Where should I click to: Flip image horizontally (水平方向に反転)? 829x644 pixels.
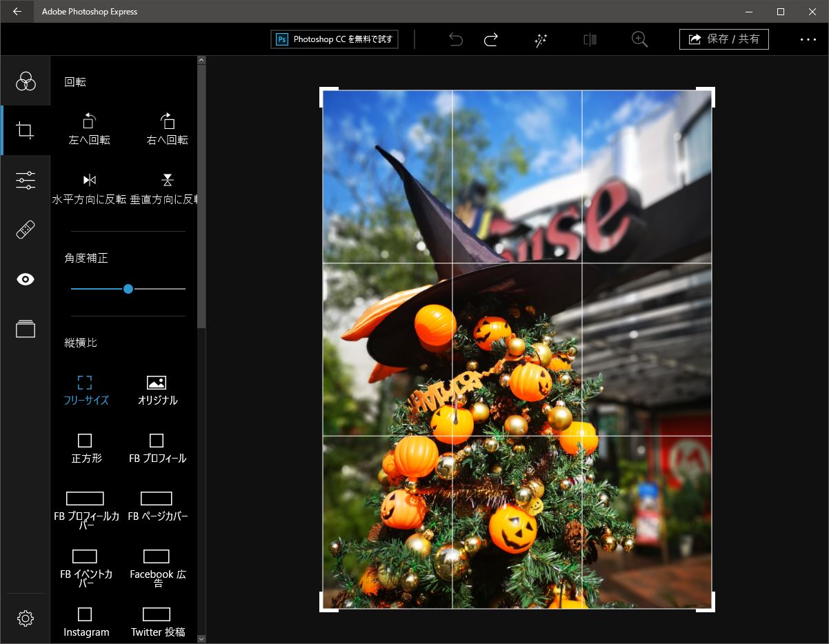(x=89, y=188)
